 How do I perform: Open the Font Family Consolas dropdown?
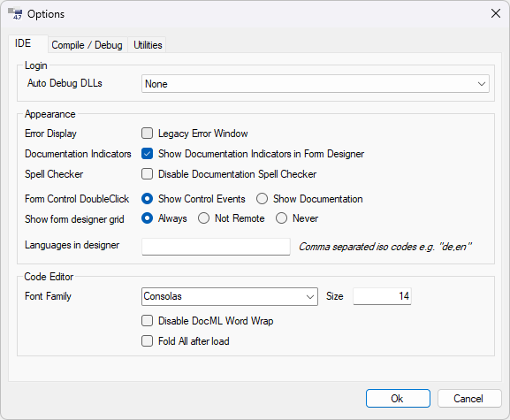[x=230, y=296]
